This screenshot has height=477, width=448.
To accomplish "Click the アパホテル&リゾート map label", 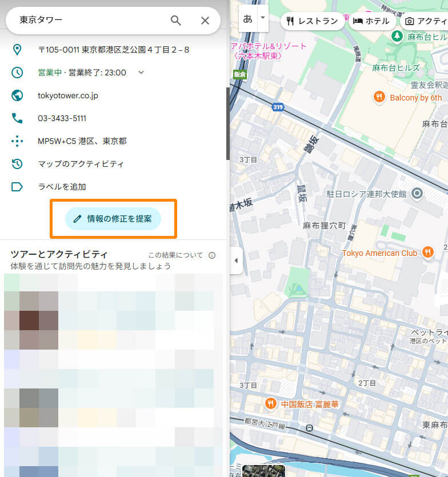I will [268, 51].
